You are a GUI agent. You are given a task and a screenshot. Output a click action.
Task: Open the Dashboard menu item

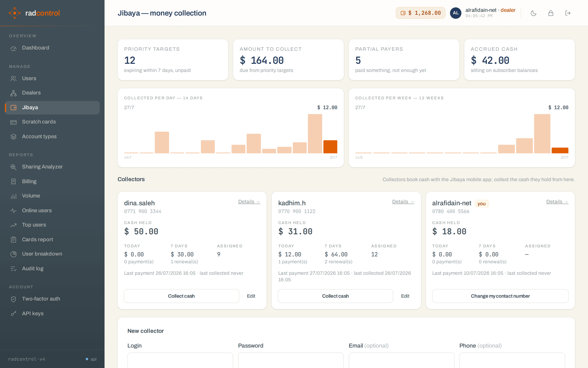pos(52,48)
